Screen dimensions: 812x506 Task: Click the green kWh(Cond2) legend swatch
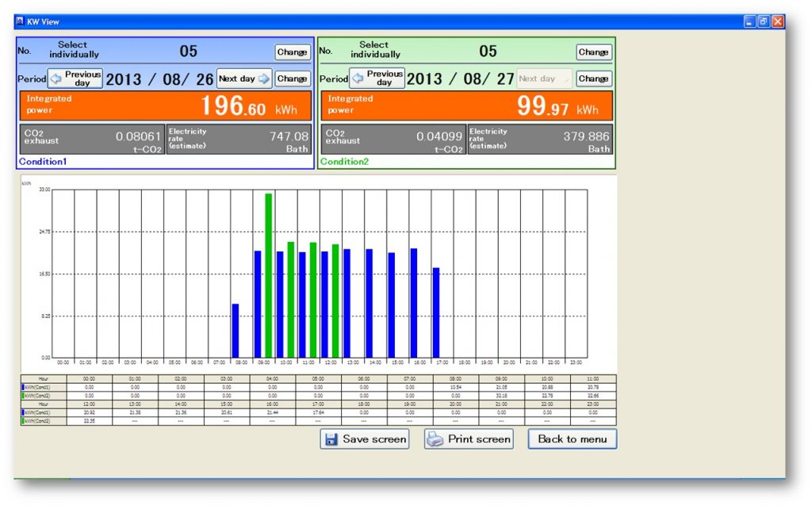(x=24, y=394)
